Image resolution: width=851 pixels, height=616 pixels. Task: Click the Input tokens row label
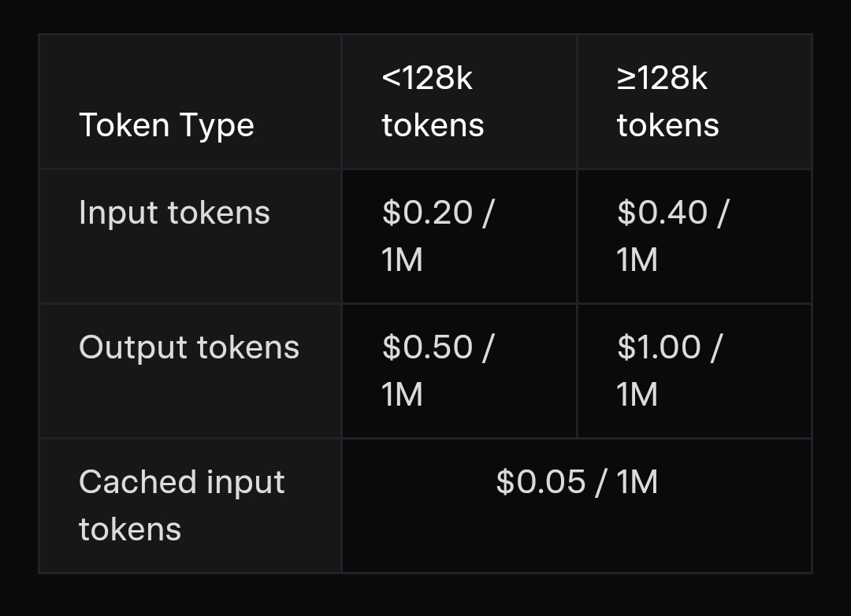coord(174,213)
